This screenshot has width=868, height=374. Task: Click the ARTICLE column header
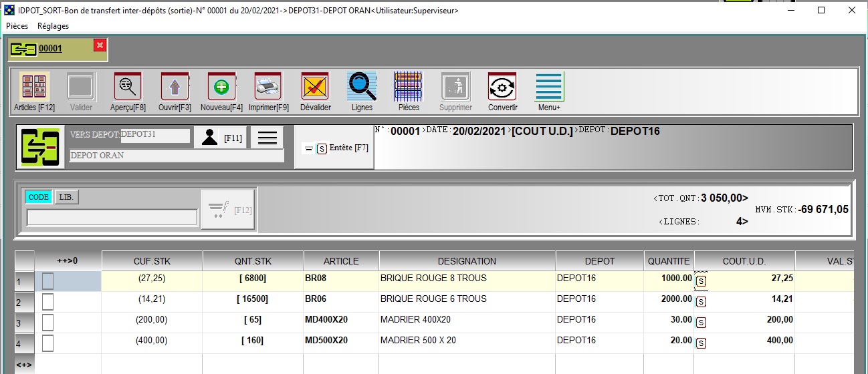tap(341, 261)
